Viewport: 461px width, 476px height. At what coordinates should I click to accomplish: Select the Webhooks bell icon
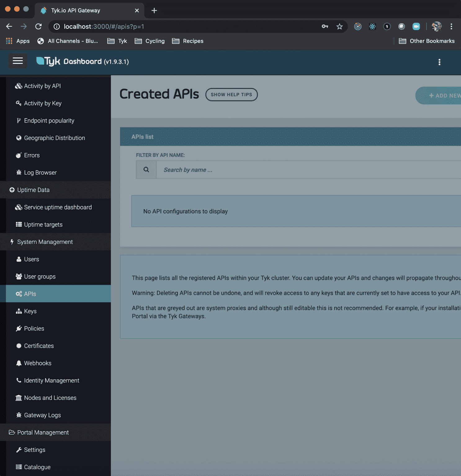(19, 363)
